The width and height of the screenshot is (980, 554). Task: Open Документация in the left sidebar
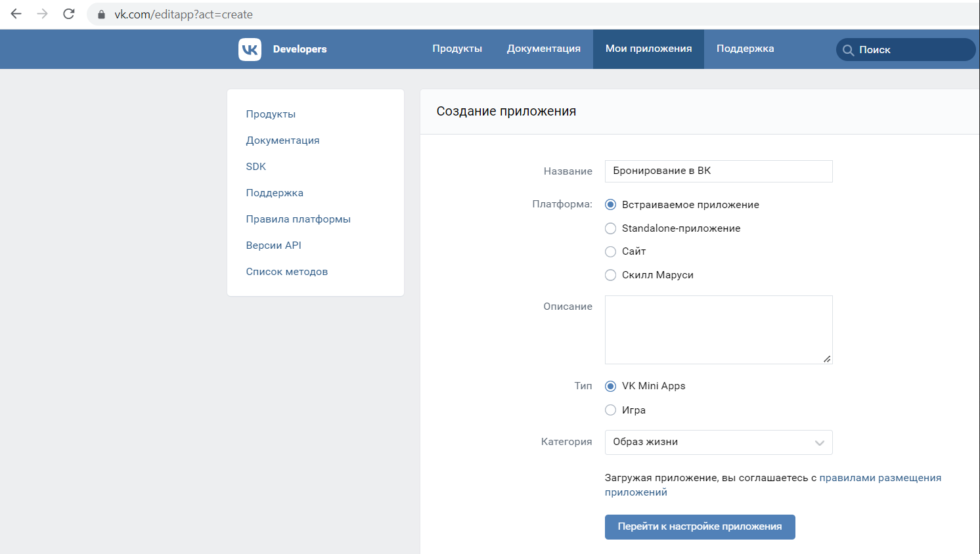coord(282,140)
